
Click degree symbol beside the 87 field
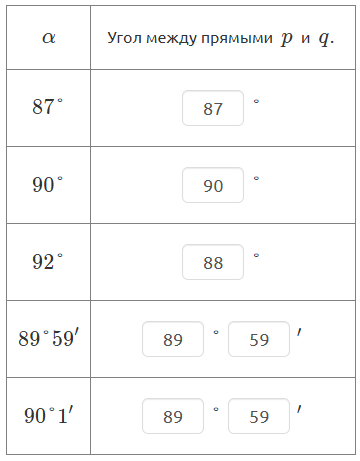coord(256,101)
